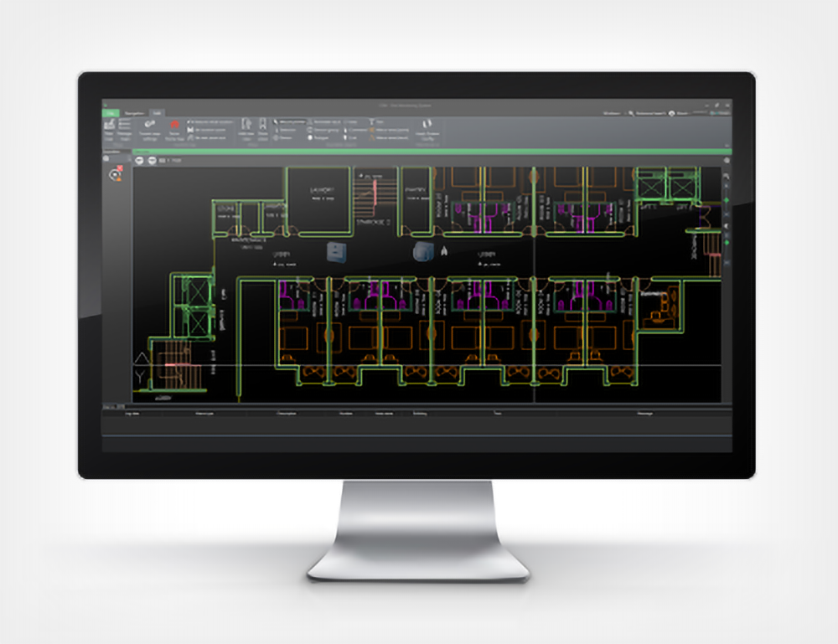Click first round button above the floor plan

tap(139, 160)
